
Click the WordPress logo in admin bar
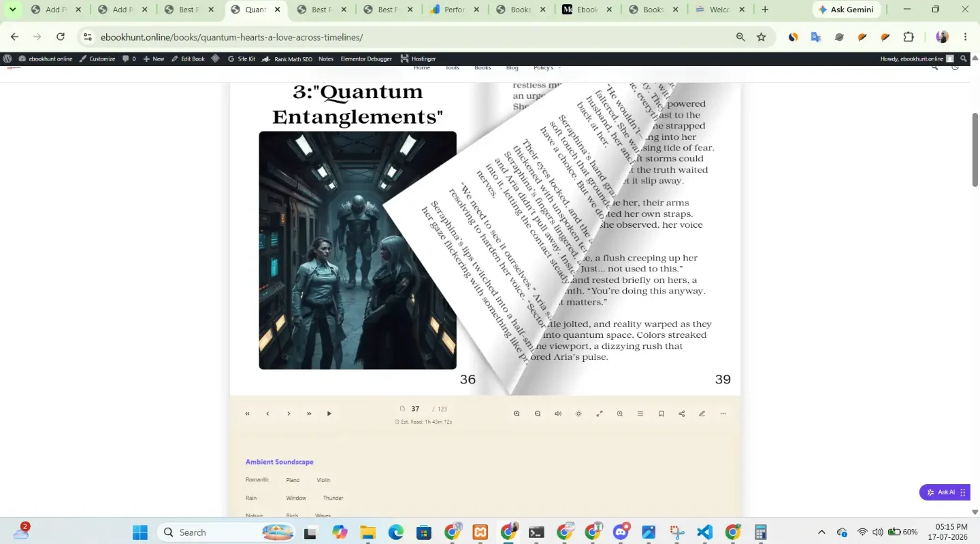point(7,59)
